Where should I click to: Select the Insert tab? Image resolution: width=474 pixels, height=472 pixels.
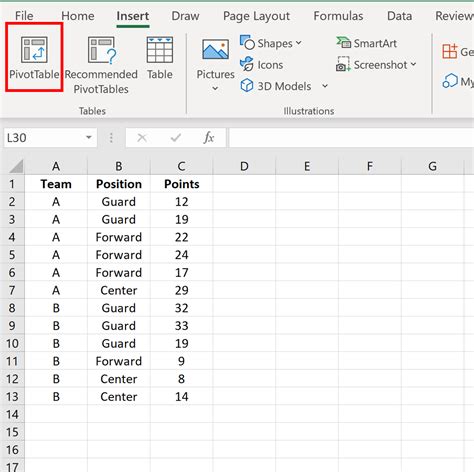pos(133,16)
